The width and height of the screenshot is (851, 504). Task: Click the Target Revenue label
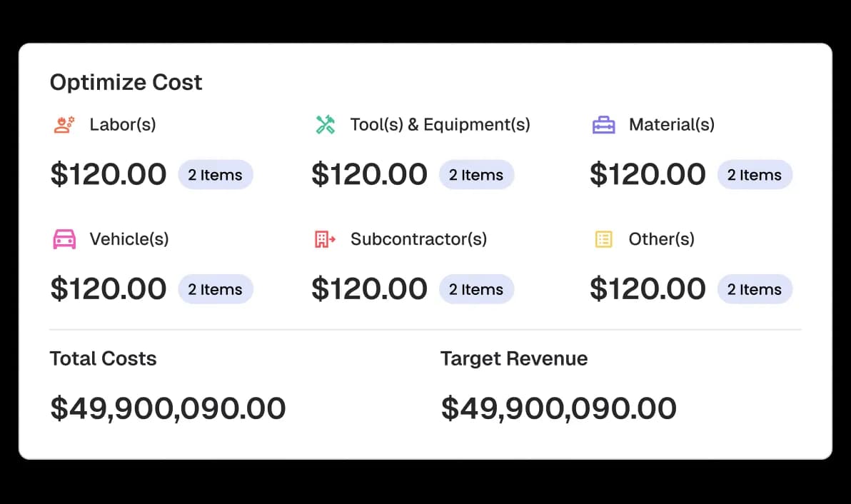pos(513,358)
